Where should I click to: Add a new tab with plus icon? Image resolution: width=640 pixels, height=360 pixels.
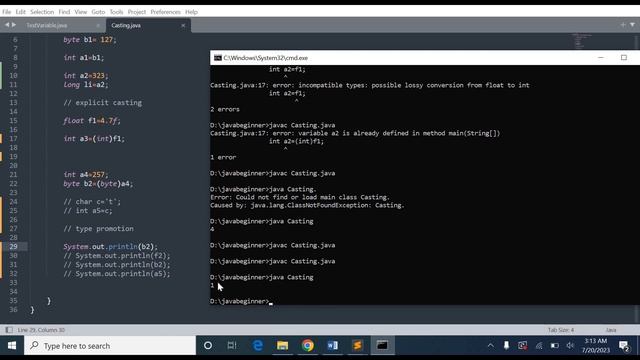click(x=623, y=25)
